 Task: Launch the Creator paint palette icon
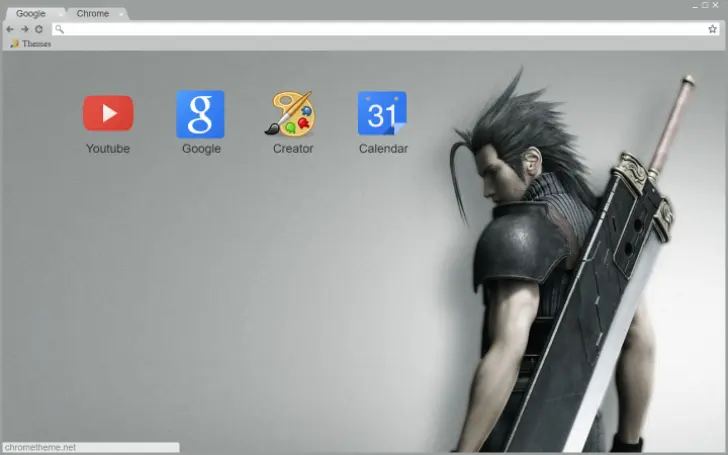pos(292,114)
